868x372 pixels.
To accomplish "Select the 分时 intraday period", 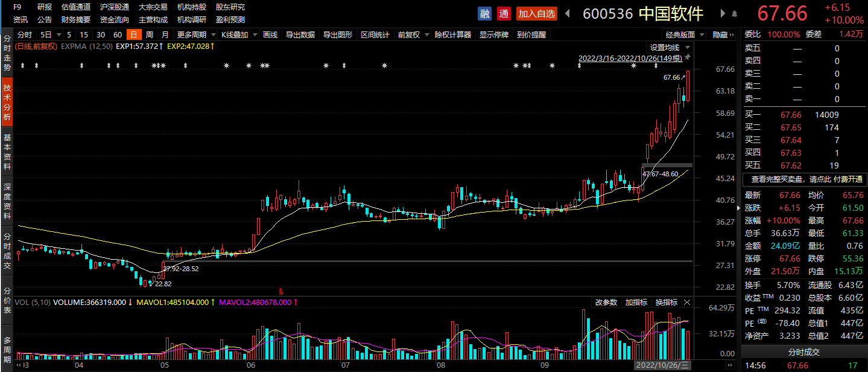I will (x=25, y=35).
